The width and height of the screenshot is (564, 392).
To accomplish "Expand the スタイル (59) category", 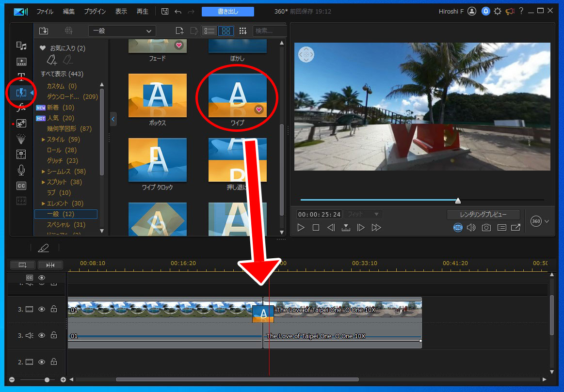I will [44, 140].
